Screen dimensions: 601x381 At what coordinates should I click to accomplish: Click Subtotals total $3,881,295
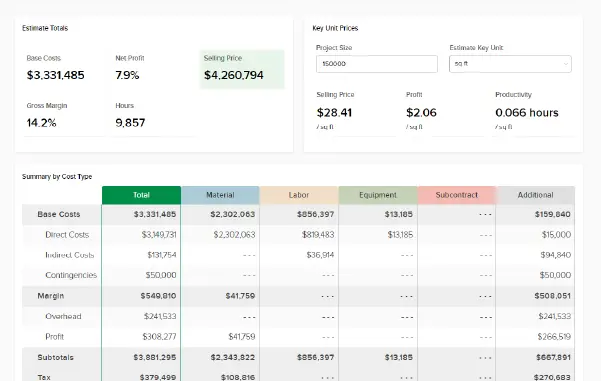[x=155, y=357]
